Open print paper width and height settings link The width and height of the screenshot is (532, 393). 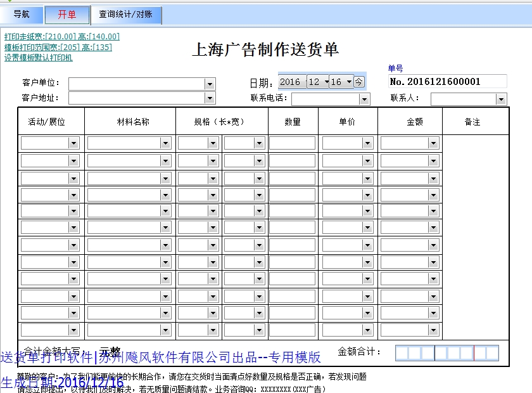coord(62,36)
